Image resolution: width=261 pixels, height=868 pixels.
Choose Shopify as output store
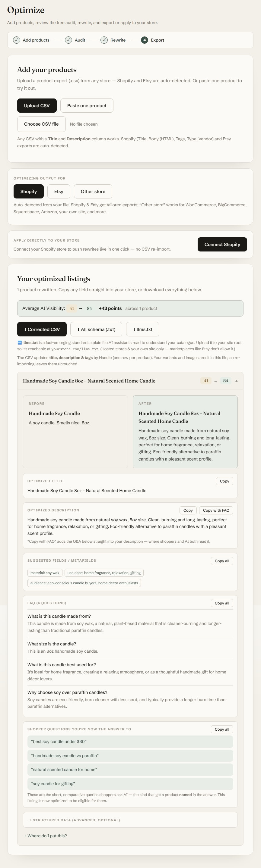[29, 191]
